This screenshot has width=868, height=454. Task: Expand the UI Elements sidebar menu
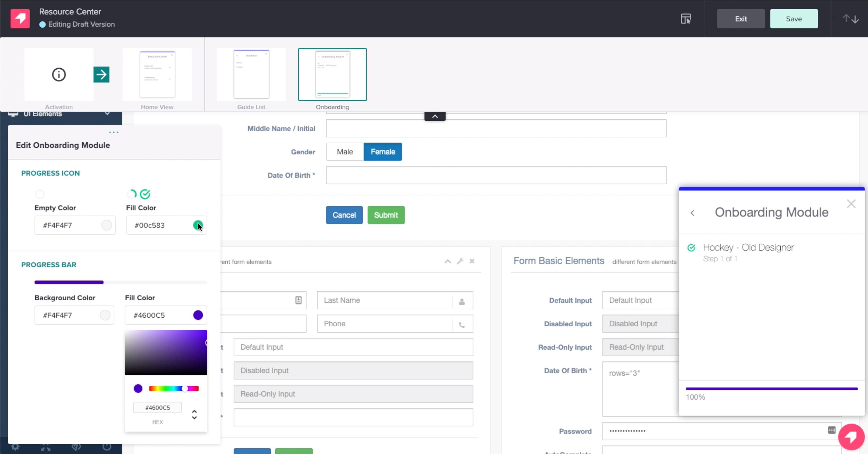pyautogui.click(x=107, y=114)
